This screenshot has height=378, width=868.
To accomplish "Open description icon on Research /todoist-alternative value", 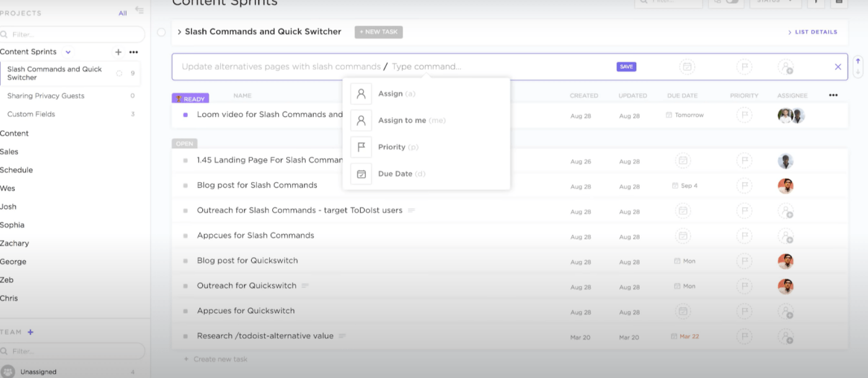I will [342, 336].
